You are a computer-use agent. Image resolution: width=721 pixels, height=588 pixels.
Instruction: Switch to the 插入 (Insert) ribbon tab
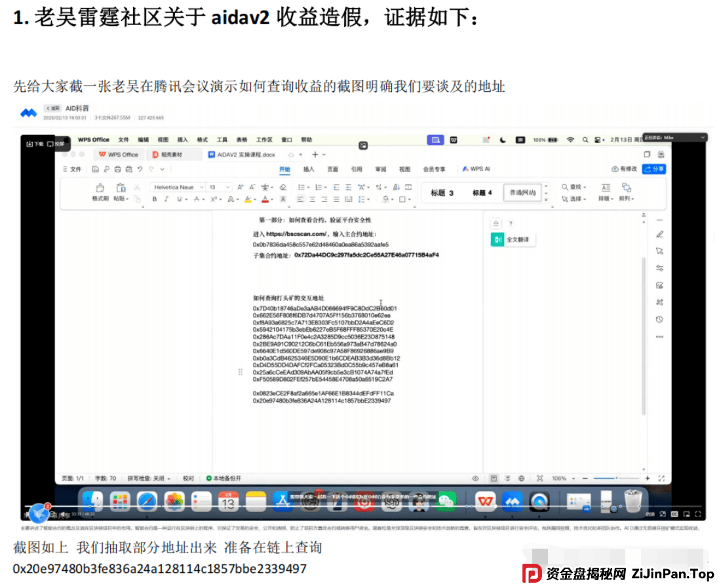pos(309,168)
